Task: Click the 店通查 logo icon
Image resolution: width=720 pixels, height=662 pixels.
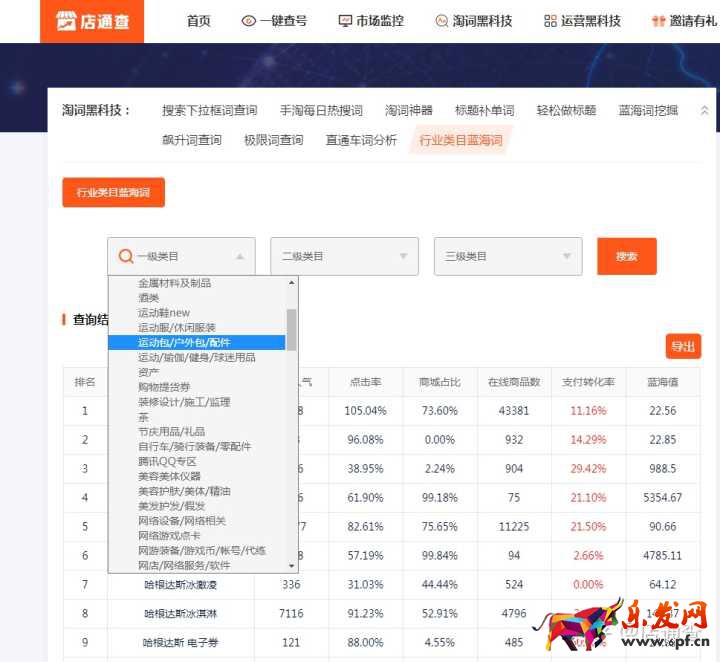Action: [x=65, y=21]
